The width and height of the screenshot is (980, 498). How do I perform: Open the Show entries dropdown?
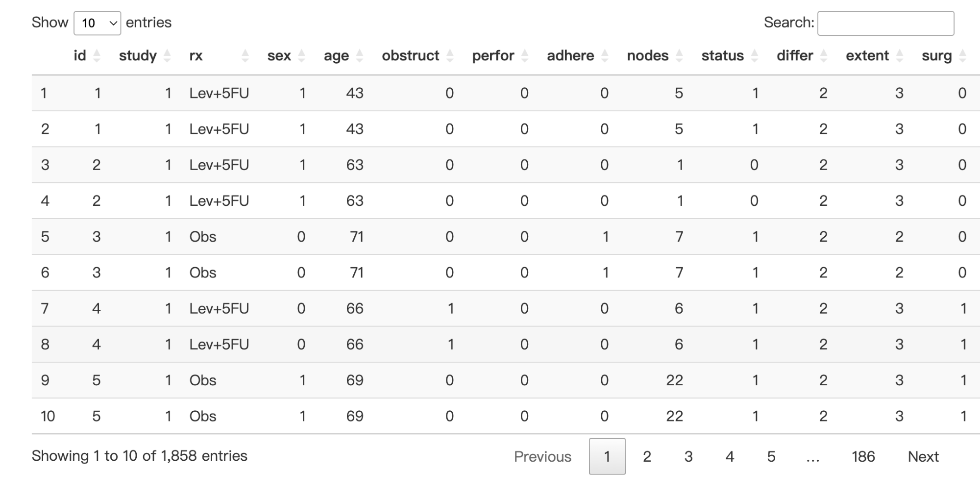click(x=97, y=23)
